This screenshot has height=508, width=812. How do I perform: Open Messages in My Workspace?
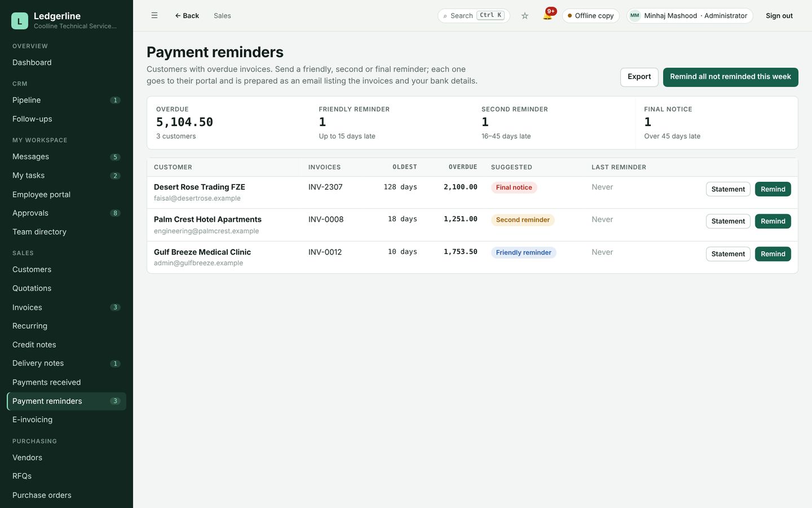point(67,156)
